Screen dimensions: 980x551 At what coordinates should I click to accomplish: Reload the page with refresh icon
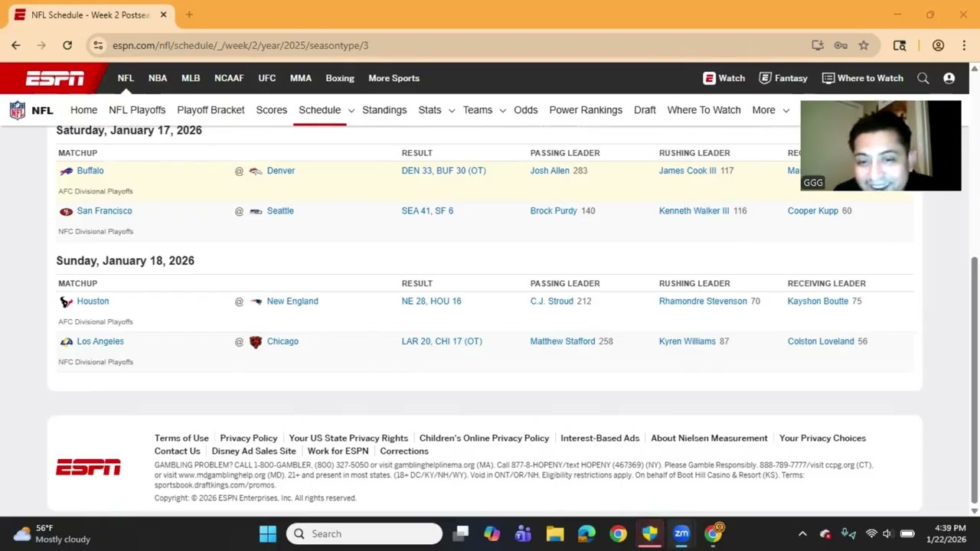pos(67,45)
